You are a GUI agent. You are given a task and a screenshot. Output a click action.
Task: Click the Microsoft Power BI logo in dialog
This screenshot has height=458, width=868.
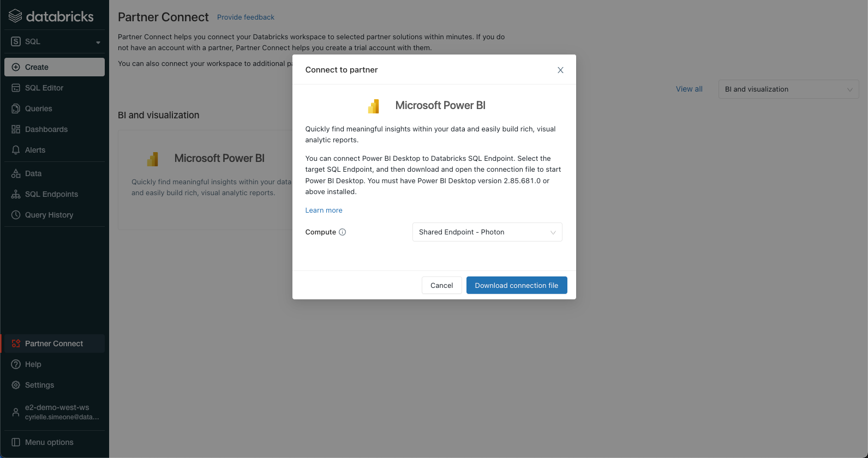pyautogui.click(x=374, y=106)
